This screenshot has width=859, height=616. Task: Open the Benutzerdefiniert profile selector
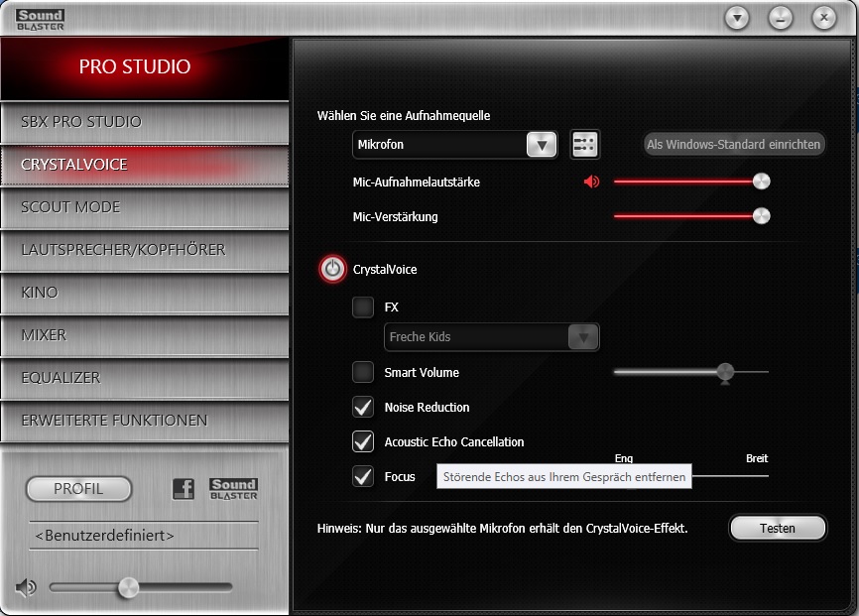[x=144, y=535]
